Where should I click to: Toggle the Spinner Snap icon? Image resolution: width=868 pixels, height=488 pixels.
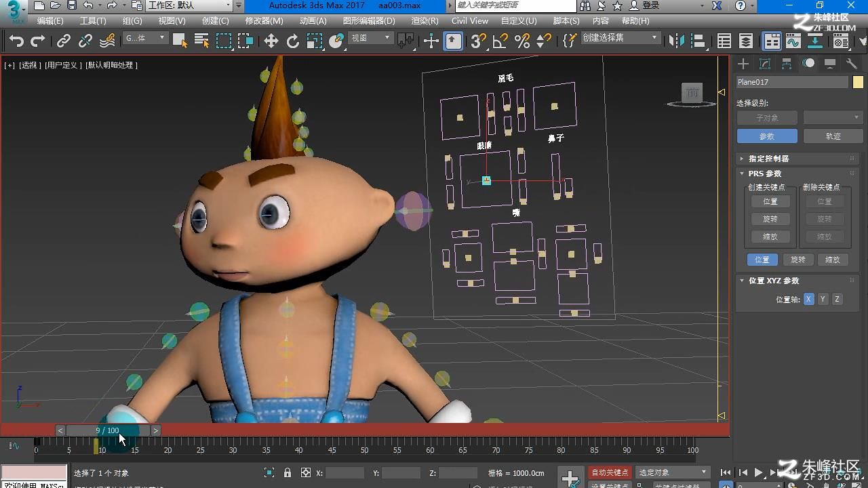[x=544, y=41]
